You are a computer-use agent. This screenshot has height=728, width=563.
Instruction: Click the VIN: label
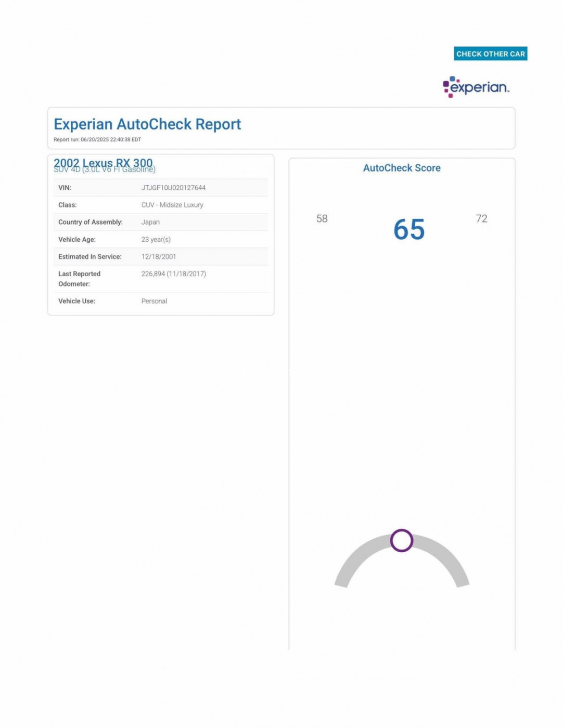click(65, 188)
